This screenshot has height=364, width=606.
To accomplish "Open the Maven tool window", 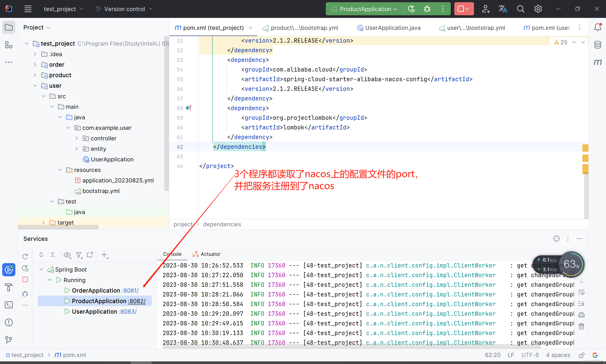I will [598, 62].
